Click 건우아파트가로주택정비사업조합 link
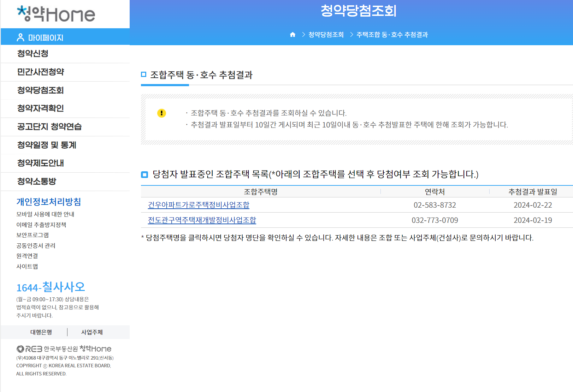Viewport: 573px width, 392px height. pyautogui.click(x=199, y=205)
